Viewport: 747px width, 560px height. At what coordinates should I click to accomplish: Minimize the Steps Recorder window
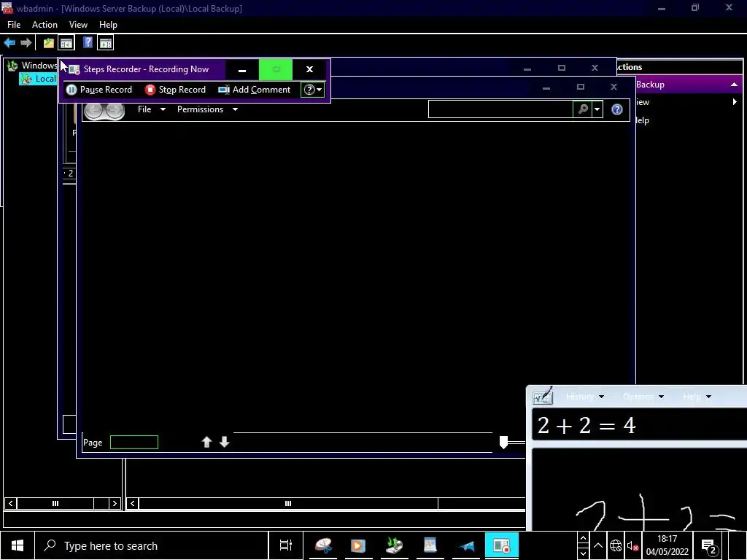(x=242, y=69)
